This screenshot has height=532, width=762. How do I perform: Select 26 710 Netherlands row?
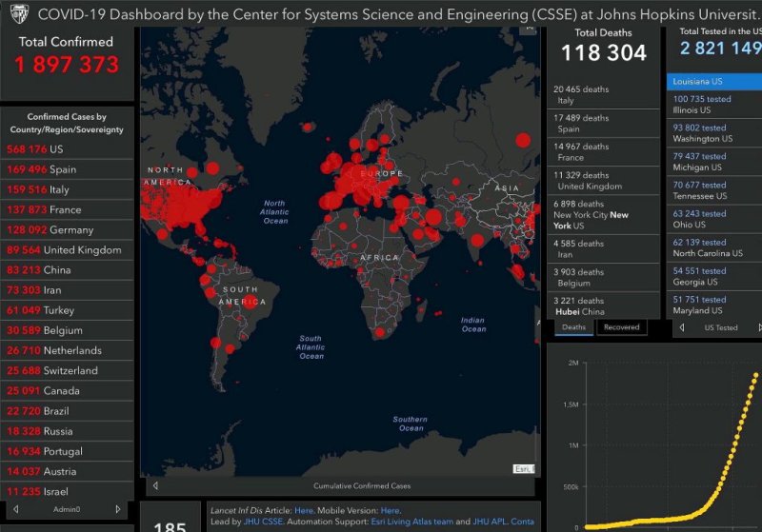coord(67,350)
